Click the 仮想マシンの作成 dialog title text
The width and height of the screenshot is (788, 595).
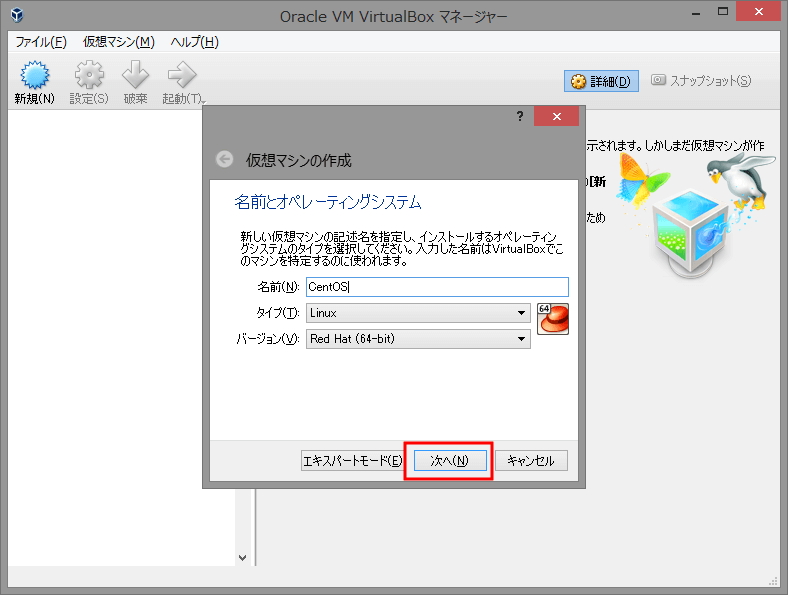click(298, 160)
